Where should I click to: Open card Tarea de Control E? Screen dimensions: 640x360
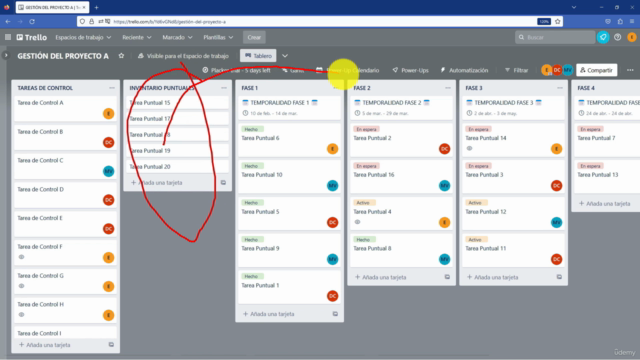tap(66, 224)
